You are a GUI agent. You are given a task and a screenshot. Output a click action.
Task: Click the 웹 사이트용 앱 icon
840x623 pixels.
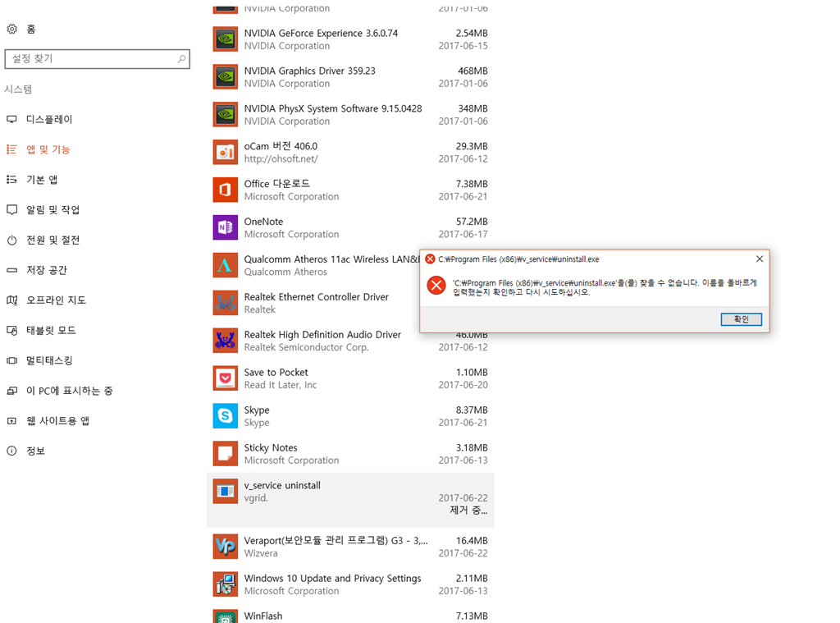[x=11, y=421]
